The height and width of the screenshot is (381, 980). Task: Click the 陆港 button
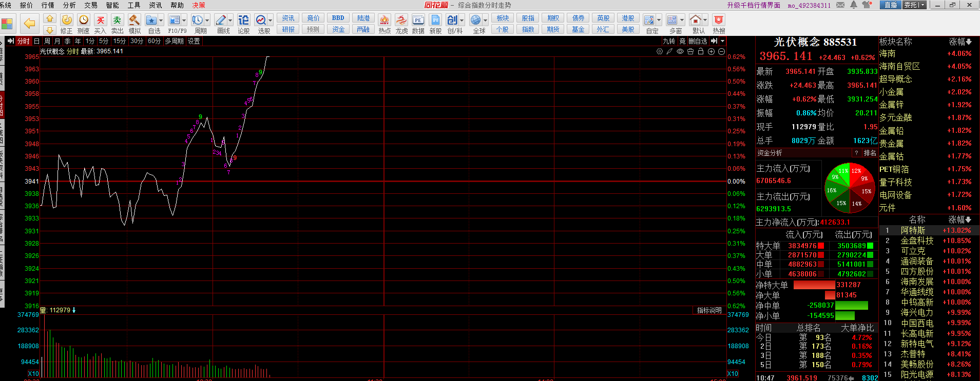click(x=363, y=18)
